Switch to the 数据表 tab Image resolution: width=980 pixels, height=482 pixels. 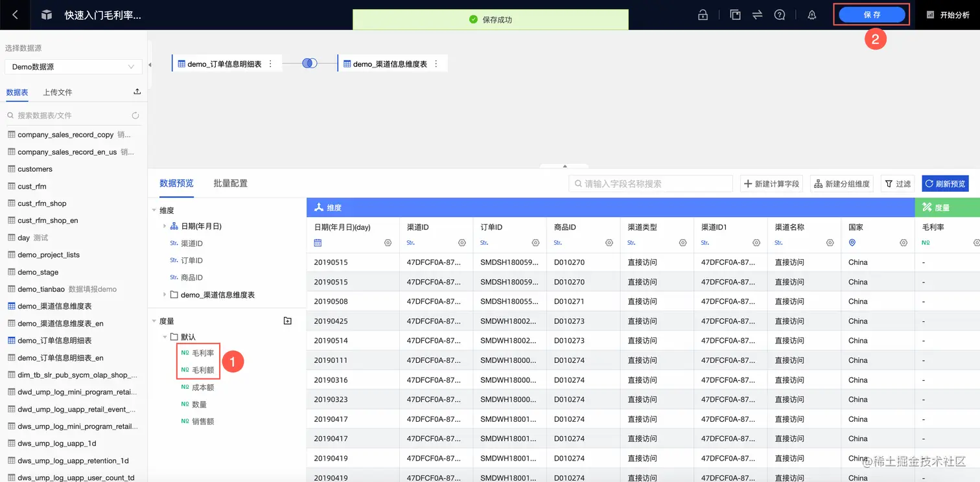coord(17,92)
